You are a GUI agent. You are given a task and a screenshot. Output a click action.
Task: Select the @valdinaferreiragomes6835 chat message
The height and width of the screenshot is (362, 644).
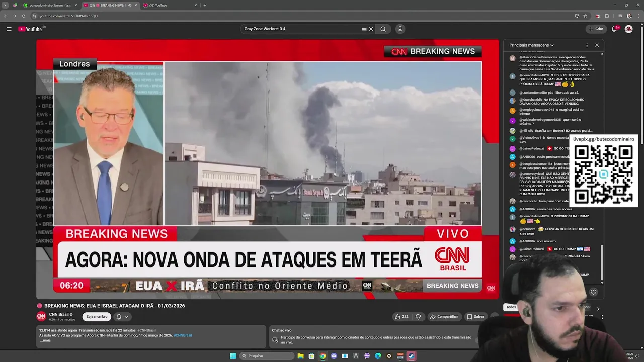[546, 121]
